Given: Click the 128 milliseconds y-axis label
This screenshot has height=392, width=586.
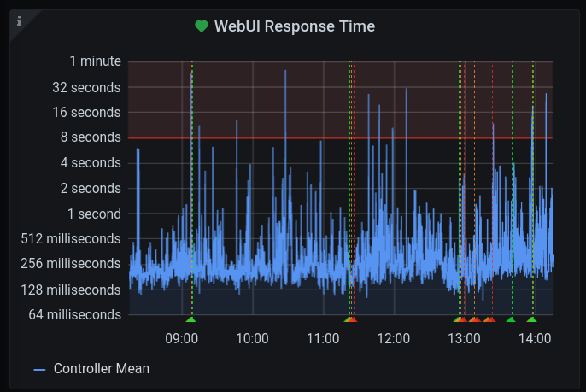Looking at the screenshot, I should (71, 290).
